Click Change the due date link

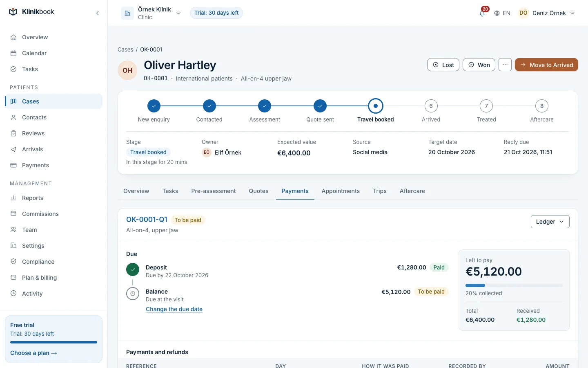point(174,309)
